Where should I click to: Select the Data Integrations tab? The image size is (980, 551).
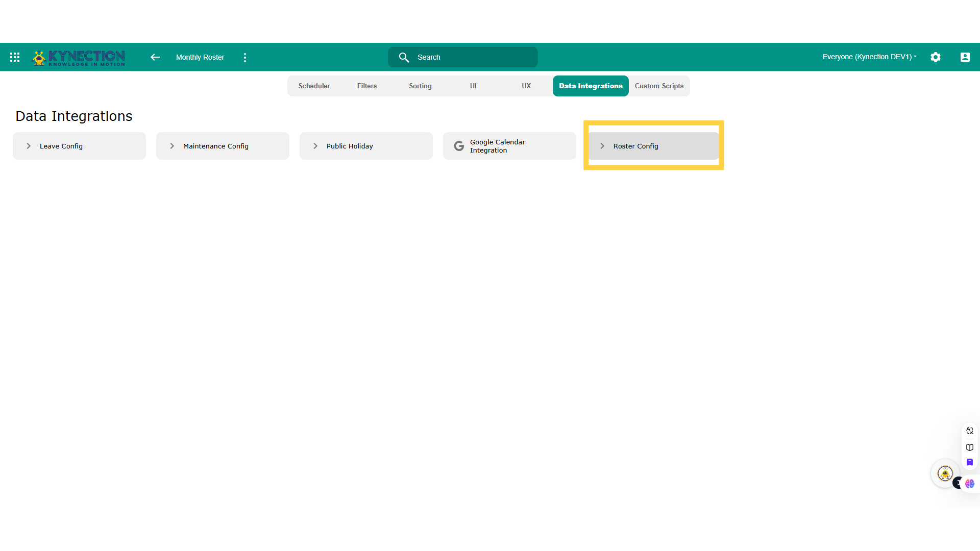tap(591, 86)
